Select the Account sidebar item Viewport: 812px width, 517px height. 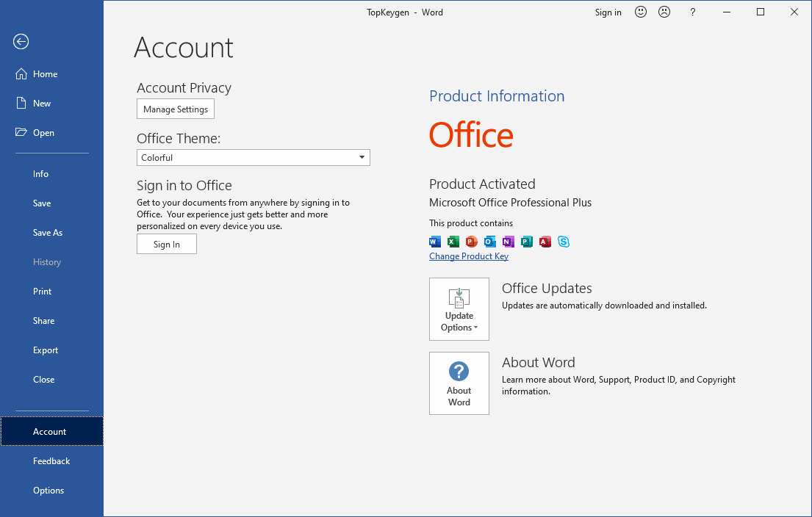pyautogui.click(x=51, y=431)
